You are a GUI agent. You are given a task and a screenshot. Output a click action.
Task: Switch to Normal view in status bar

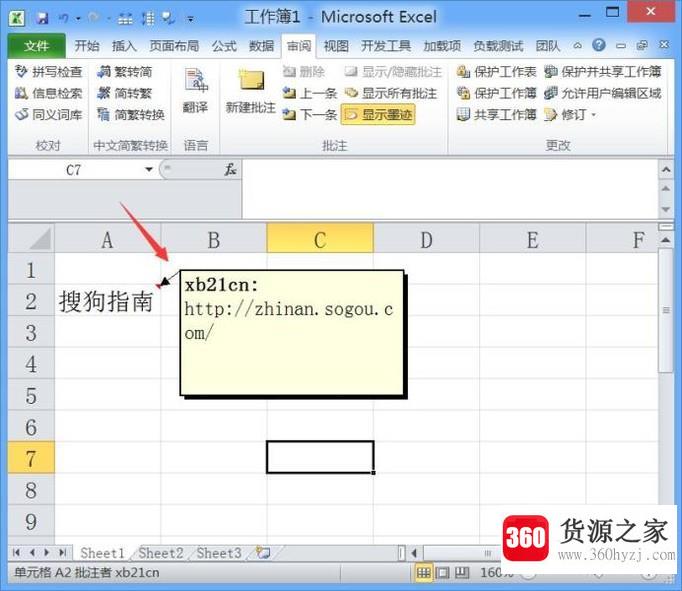423,573
